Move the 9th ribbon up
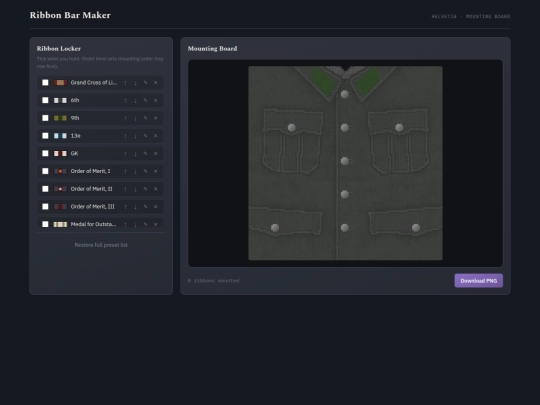540x405 pixels. 125,118
